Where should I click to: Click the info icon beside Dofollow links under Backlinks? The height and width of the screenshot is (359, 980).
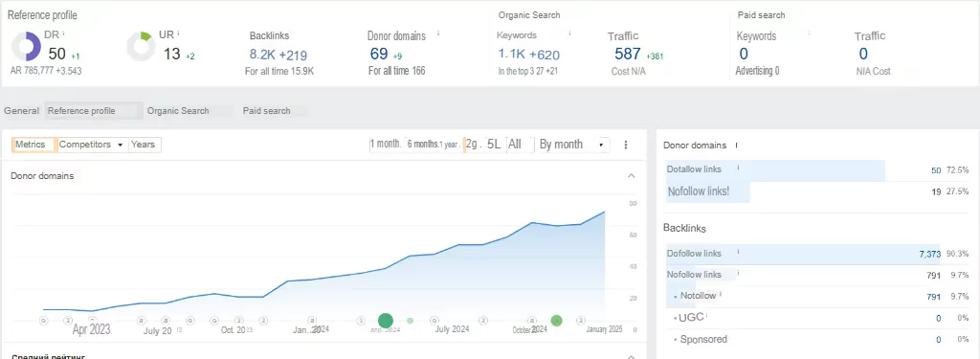(x=738, y=252)
